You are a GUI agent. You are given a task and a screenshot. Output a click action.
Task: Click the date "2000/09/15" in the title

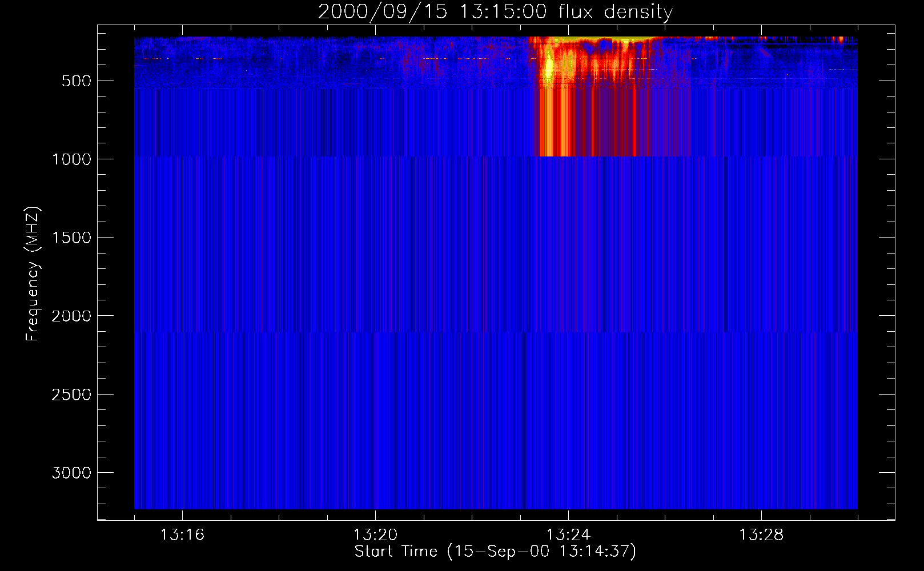[x=383, y=12]
